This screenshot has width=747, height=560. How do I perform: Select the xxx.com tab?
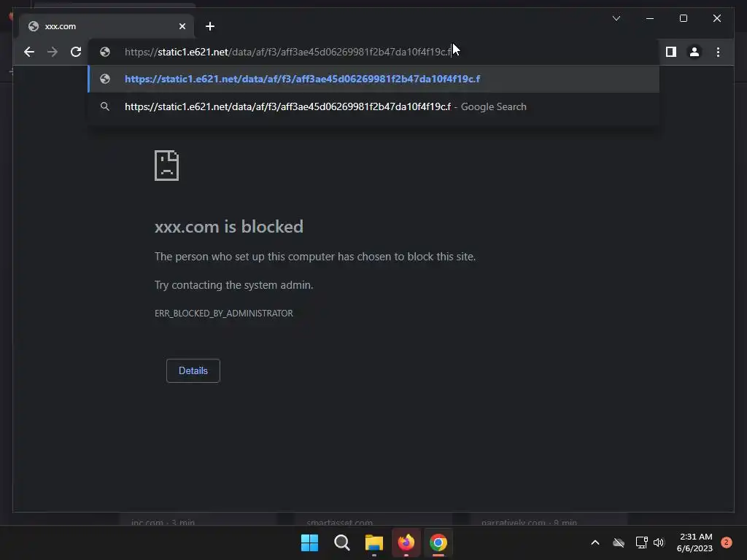pos(107,26)
